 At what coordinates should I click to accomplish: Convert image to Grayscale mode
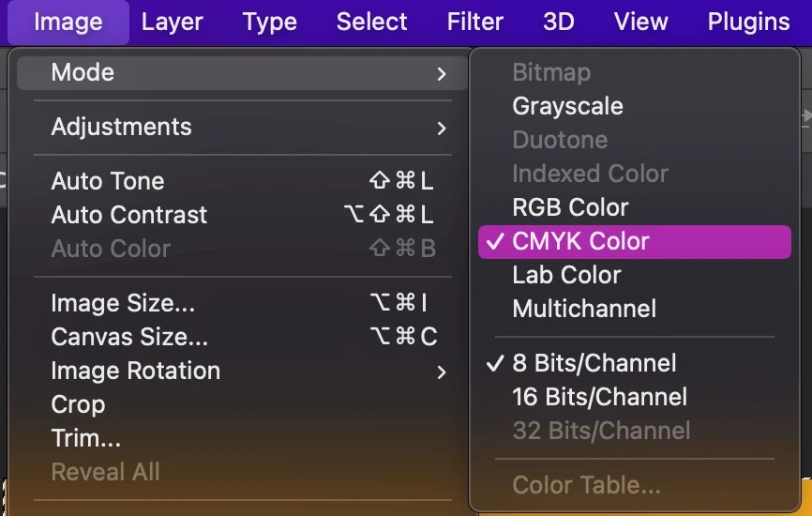click(x=567, y=106)
